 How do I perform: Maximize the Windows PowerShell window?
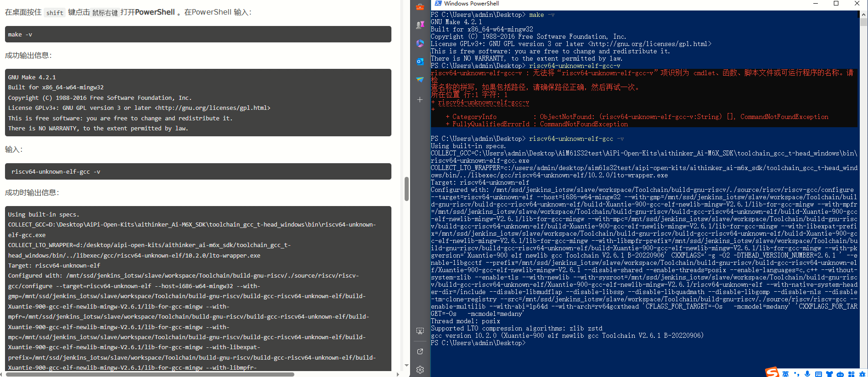836,4
